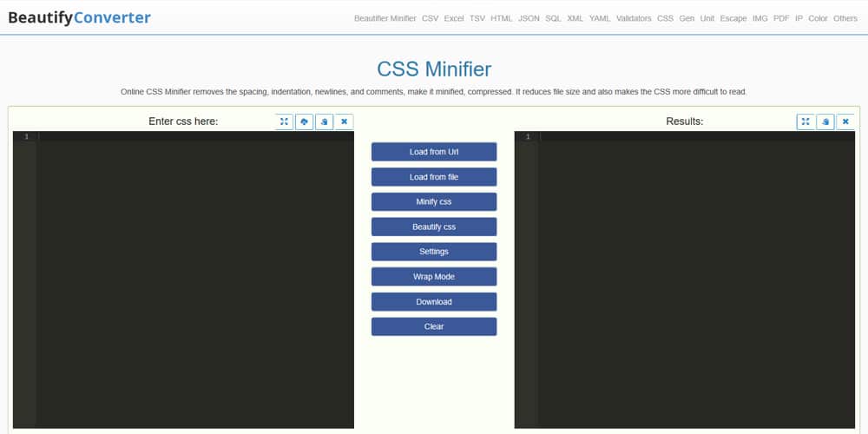Screen dimensions: 868x434
Task: Expand the Results editor to fullscreen
Action: pos(806,122)
